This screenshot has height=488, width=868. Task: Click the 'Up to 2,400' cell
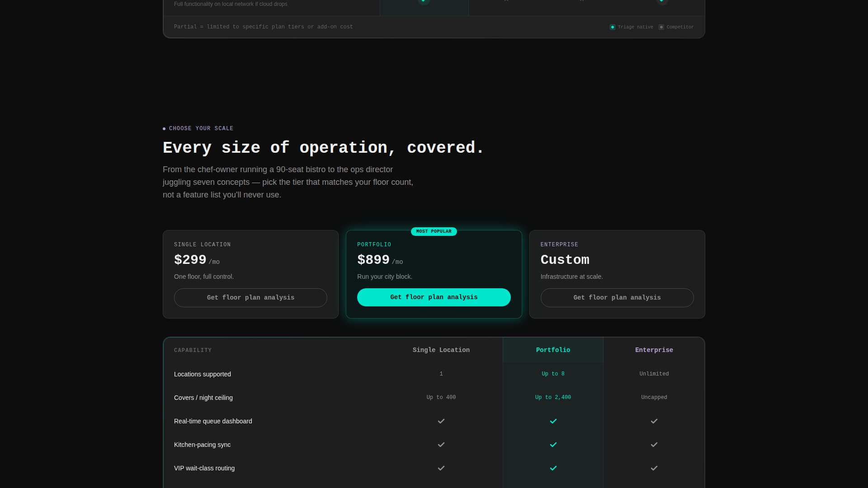click(x=553, y=397)
